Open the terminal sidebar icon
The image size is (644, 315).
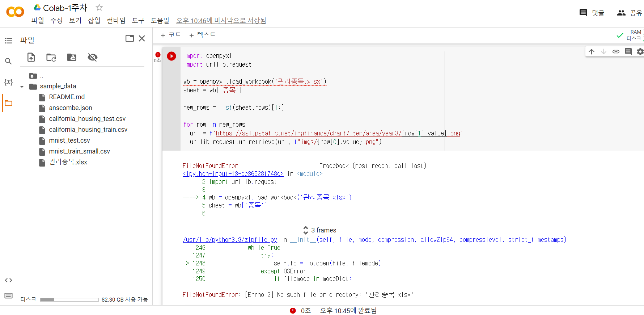point(8,296)
